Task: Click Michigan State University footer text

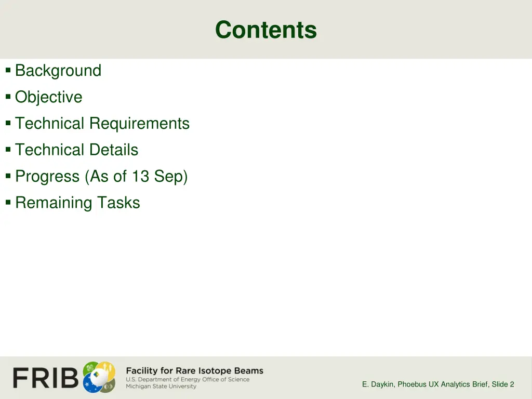Action: point(161,386)
